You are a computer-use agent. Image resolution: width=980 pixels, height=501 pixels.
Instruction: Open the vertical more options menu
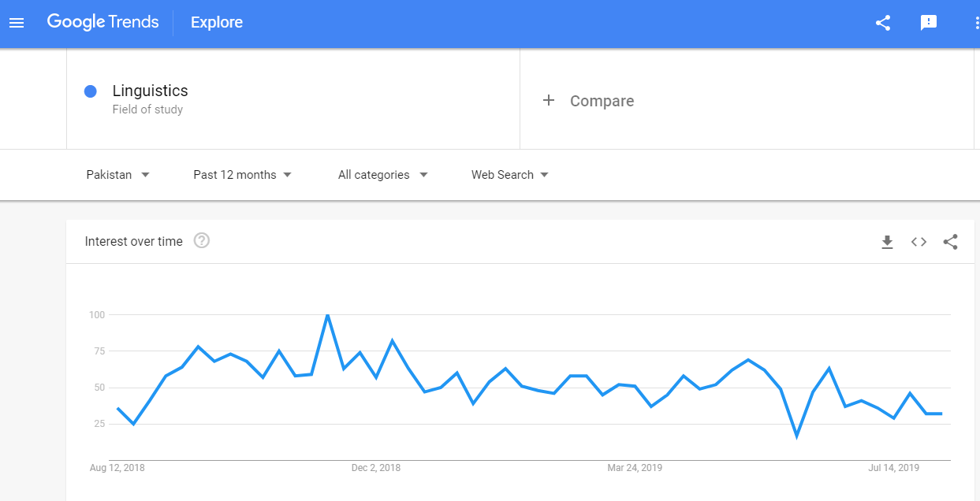click(976, 23)
